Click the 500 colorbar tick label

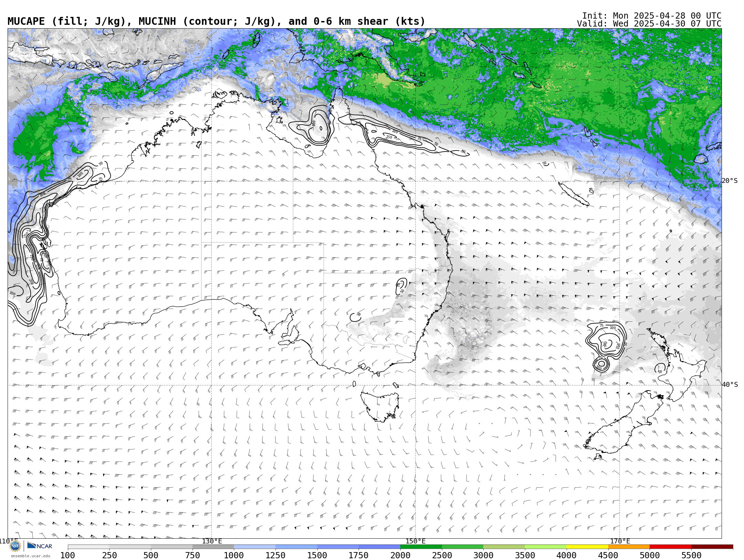click(151, 555)
